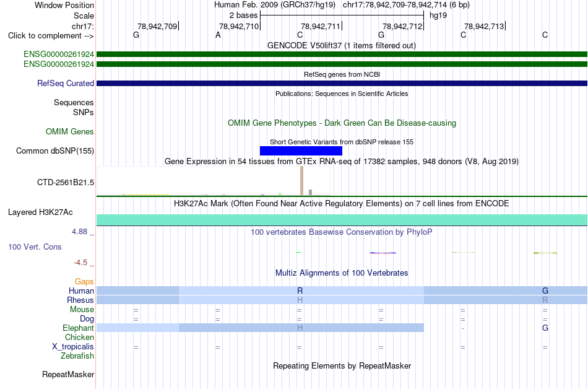
Task: Click the '2 bases' scale bar
Action: 342,15
